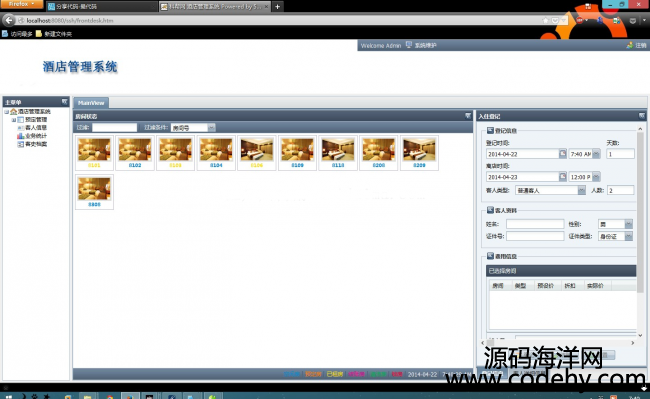Click the registration panel vertical scrollbar
Screen dimensions: 650x399
coord(640,232)
